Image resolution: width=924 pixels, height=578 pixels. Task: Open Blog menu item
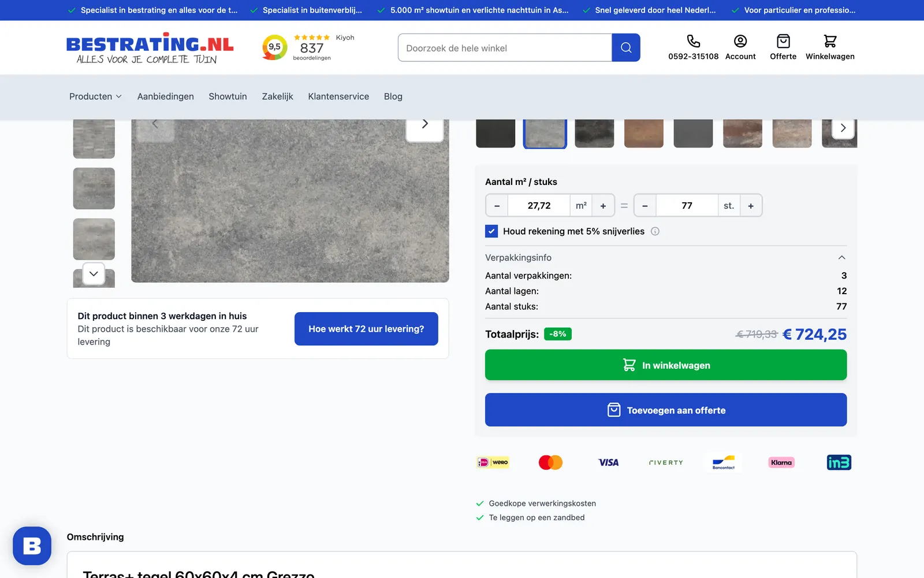pos(393,97)
